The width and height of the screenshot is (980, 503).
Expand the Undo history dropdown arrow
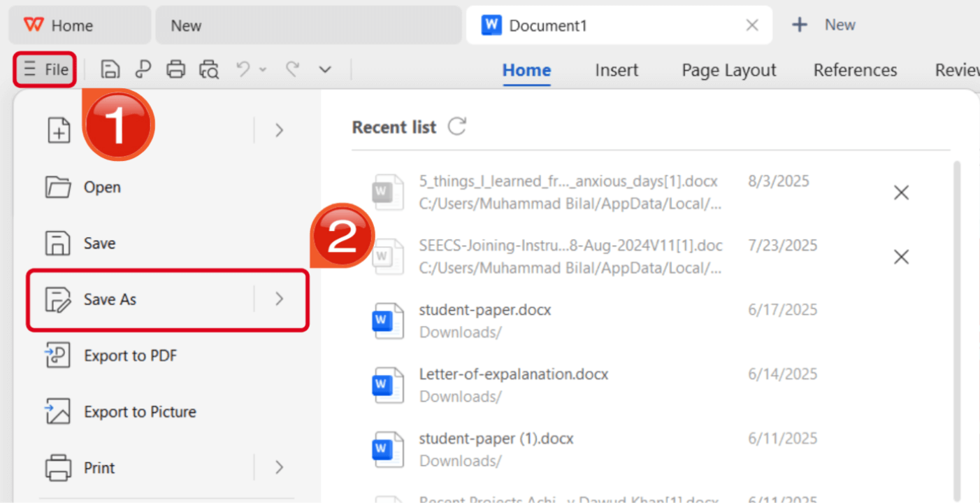point(263,69)
